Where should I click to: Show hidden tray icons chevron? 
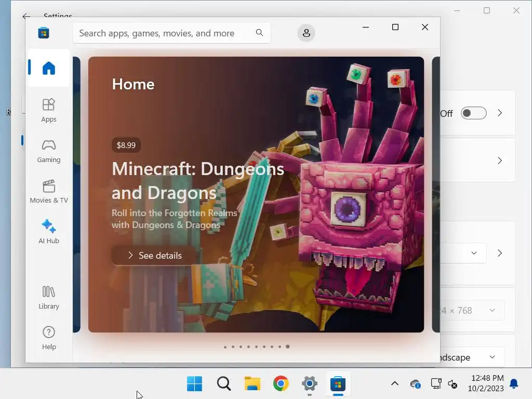(395, 384)
